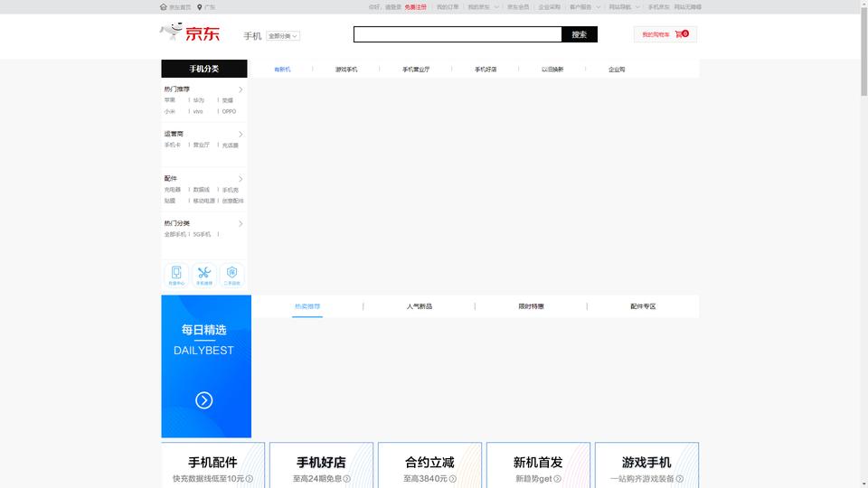Expand the 运营商 category chevron
Image resolution: width=868 pixels, height=488 pixels.
coord(241,134)
